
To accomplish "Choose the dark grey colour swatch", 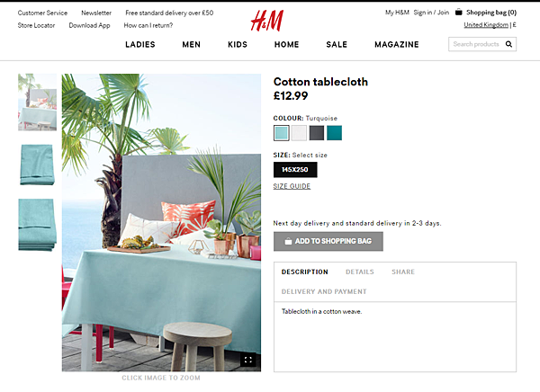I will tap(317, 133).
